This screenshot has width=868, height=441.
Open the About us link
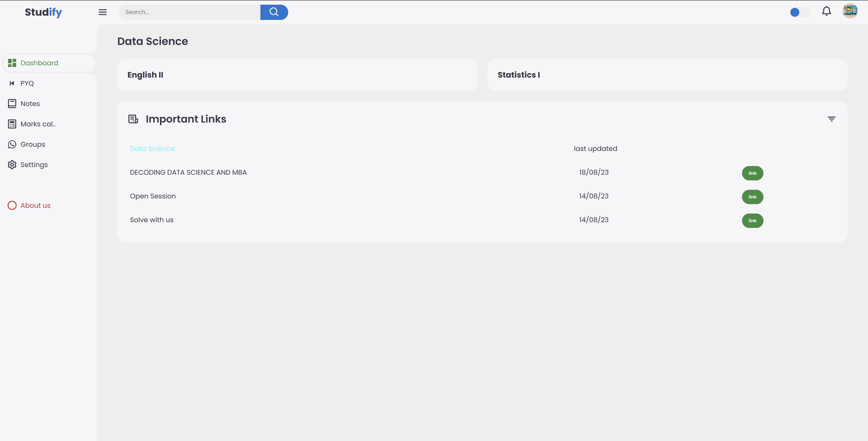pyautogui.click(x=35, y=205)
